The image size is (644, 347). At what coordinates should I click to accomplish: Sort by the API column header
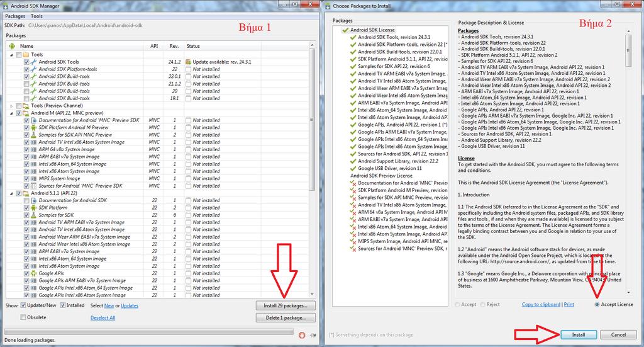tap(154, 46)
